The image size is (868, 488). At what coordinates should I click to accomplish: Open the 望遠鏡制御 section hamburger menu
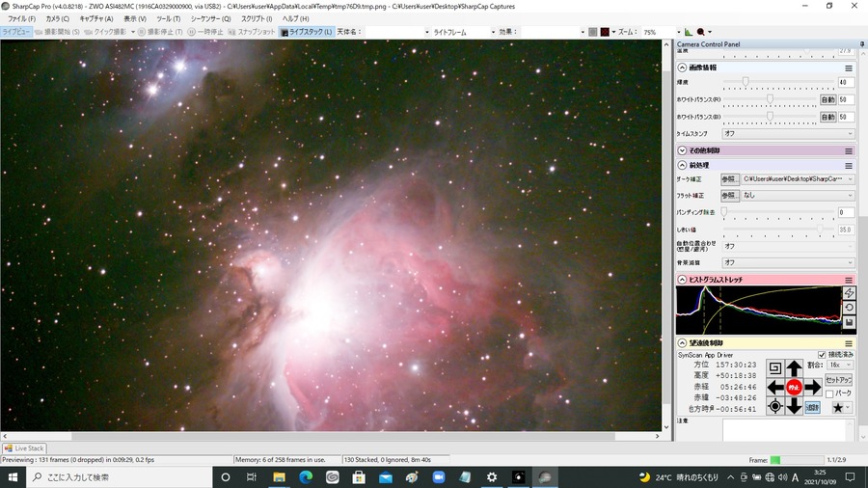pyautogui.click(x=849, y=343)
